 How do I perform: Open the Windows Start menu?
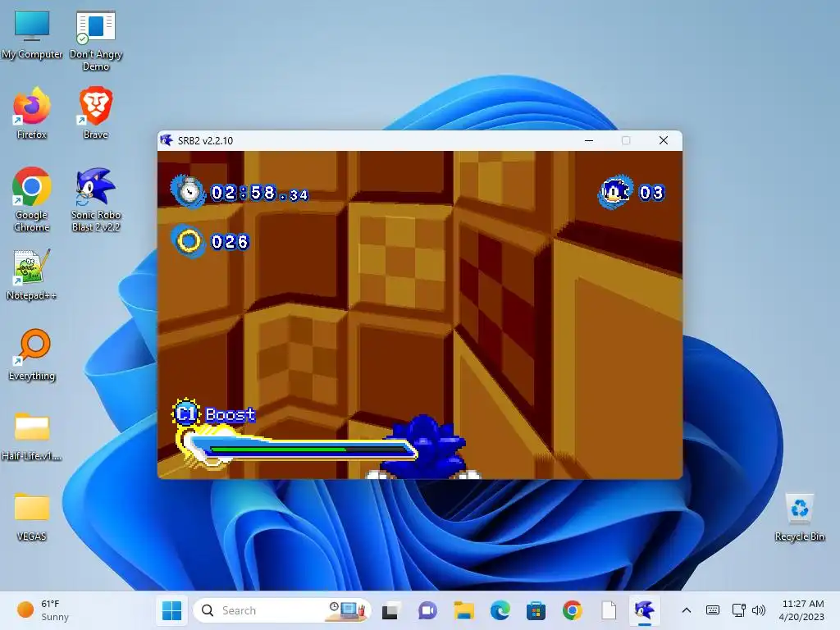tap(172, 610)
